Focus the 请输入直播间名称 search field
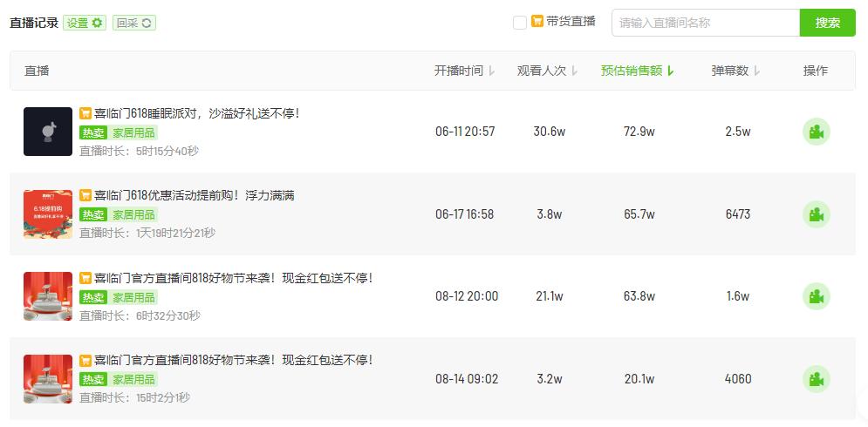Screen dimensions: 868x427 (706, 23)
